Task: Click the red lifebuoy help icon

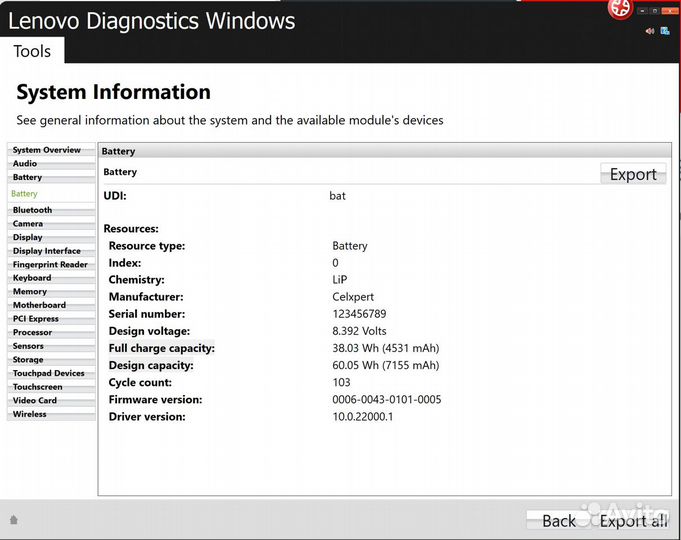Action: pyautogui.click(x=620, y=9)
